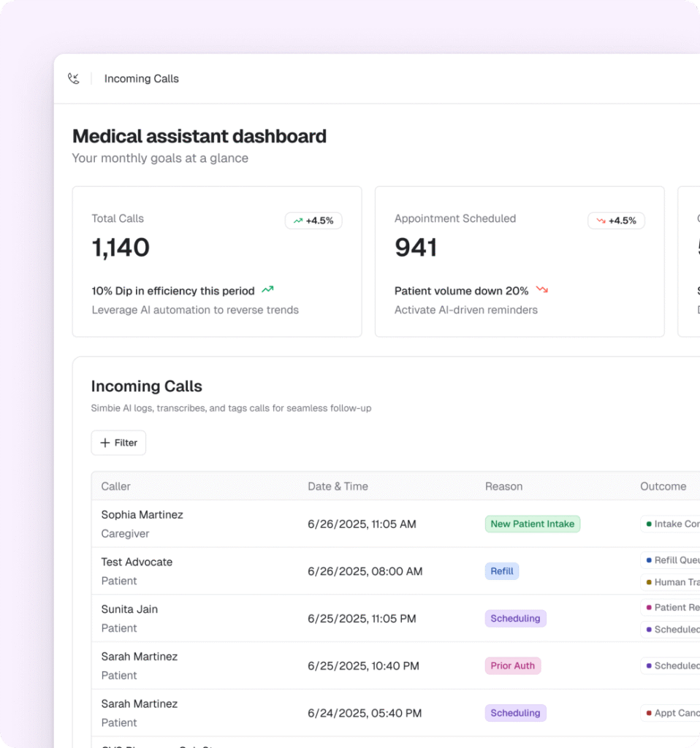Click the 'Scheduling' tag on Sunita Jain's row
Image resolution: width=700 pixels, height=748 pixels.
pos(515,618)
